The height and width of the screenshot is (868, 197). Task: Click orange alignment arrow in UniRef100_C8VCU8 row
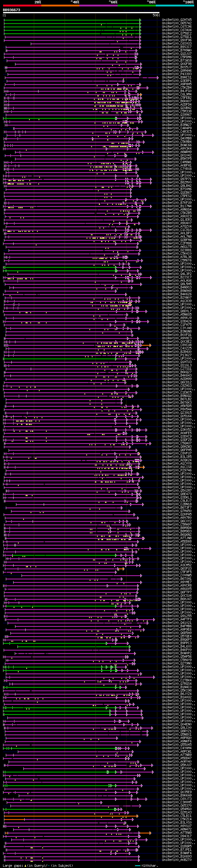(146, 345)
